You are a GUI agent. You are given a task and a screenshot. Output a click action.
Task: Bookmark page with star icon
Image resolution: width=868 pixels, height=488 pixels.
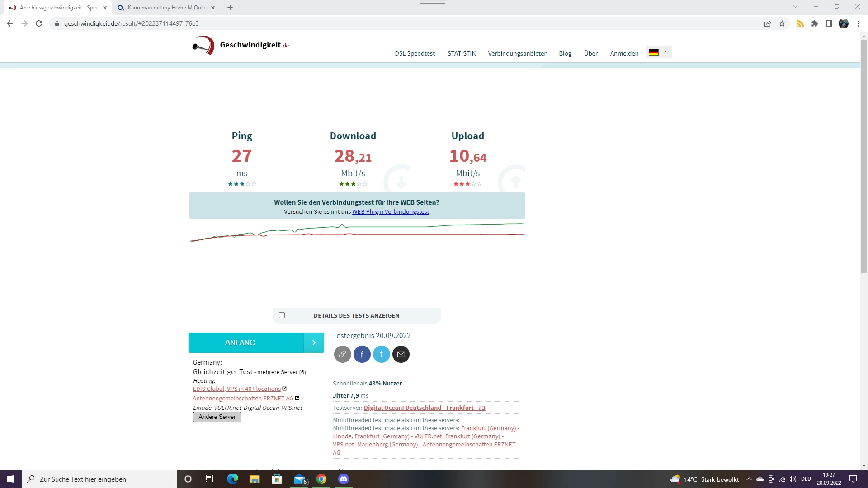point(782,23)
